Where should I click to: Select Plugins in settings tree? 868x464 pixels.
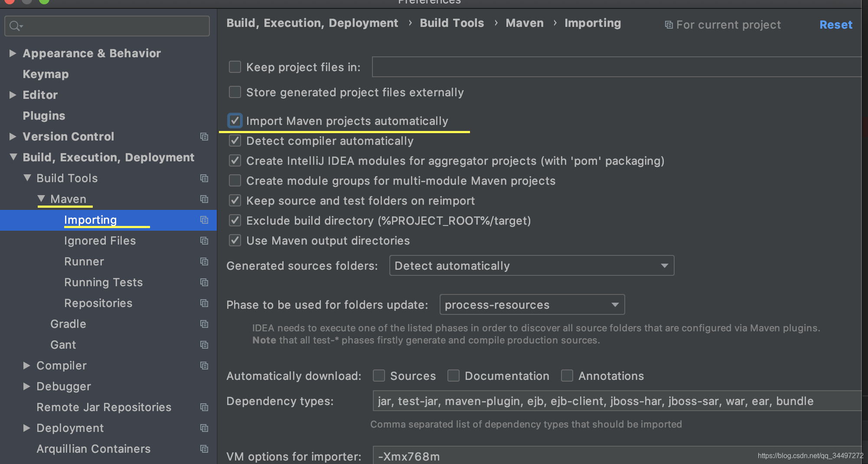[x=44, y=116]
